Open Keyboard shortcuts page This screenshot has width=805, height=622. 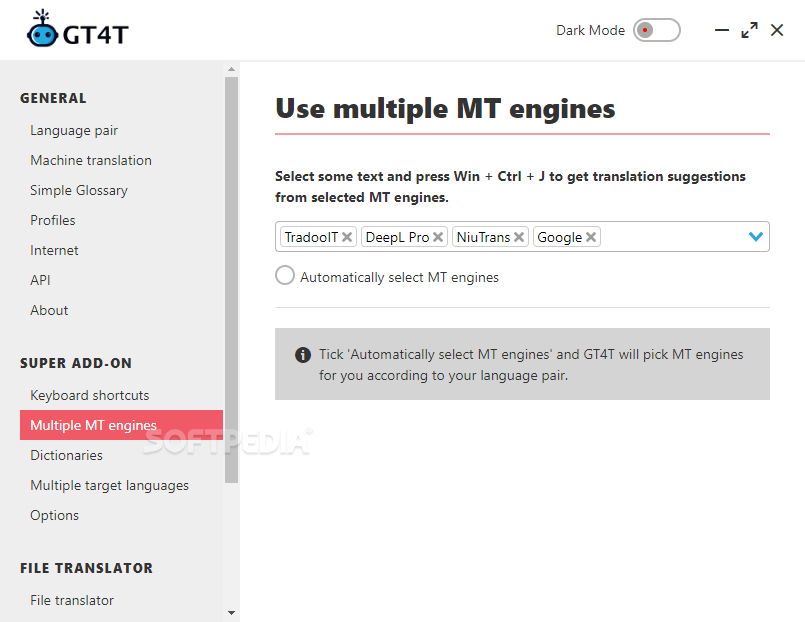pos(89,395)
